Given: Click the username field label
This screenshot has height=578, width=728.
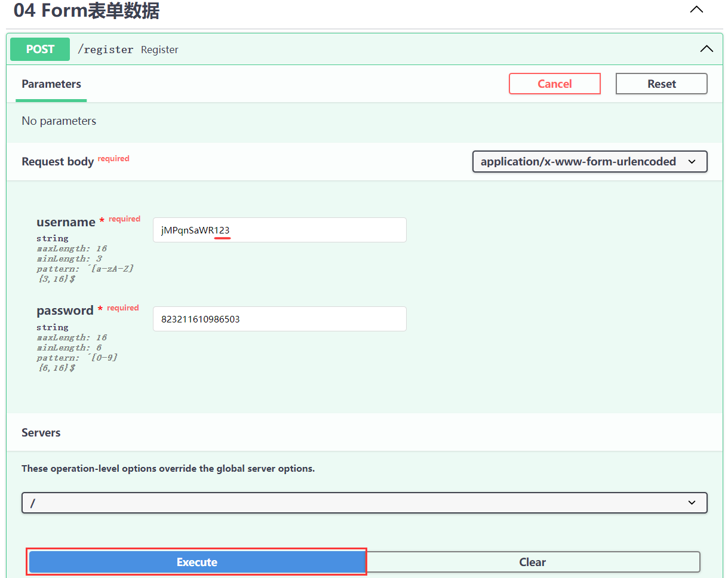Looking at the screenshot, I should (x=66, y=222).
